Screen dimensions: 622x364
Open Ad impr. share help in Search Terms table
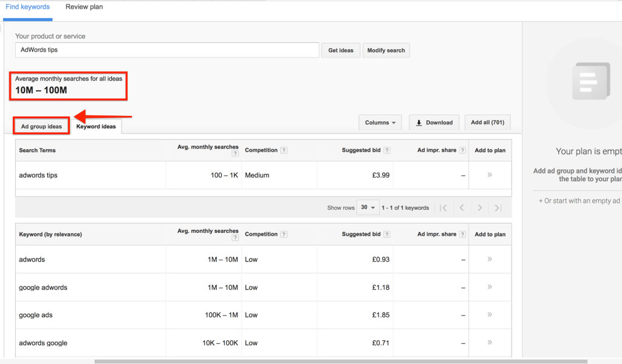[x=462, y=150]
